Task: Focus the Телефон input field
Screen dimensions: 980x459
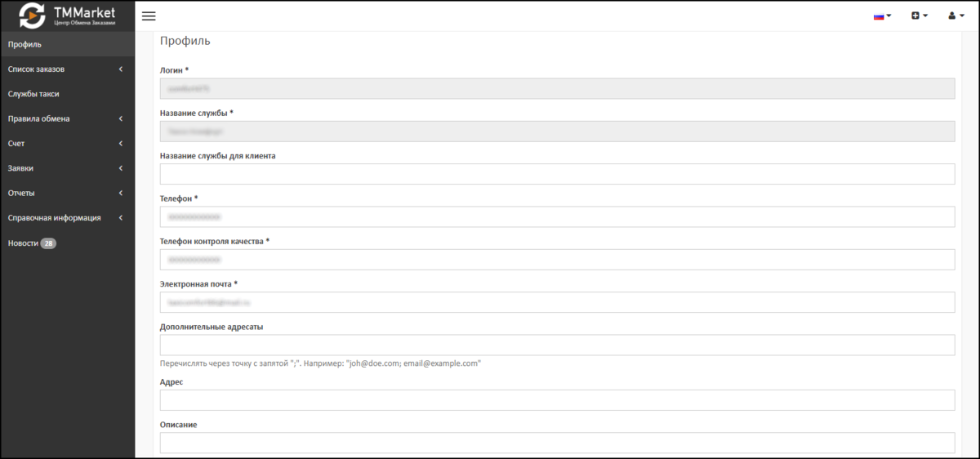Action: (x=557, y=216)
